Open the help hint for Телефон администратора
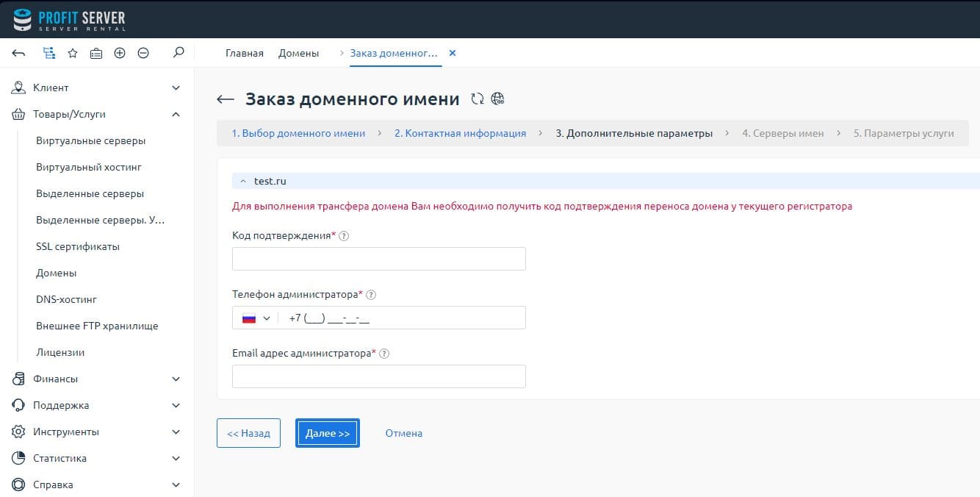The image size is (980, 497). coord(370,295)
